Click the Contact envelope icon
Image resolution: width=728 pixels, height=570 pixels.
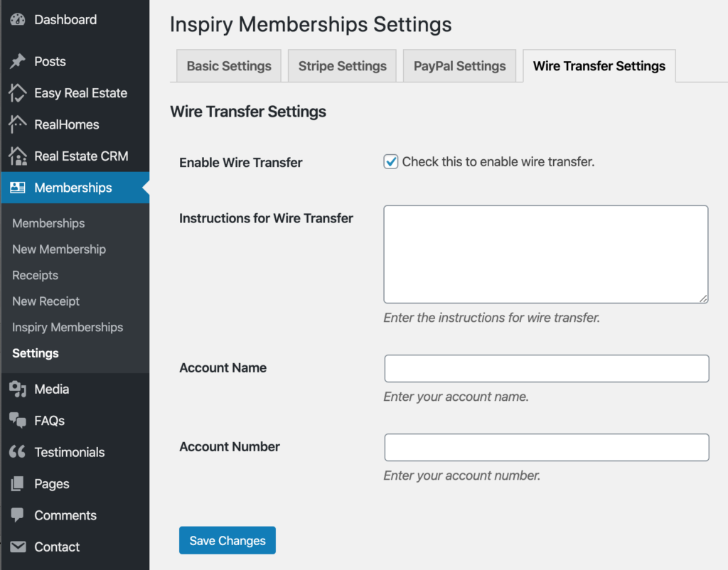pos(18,547)
